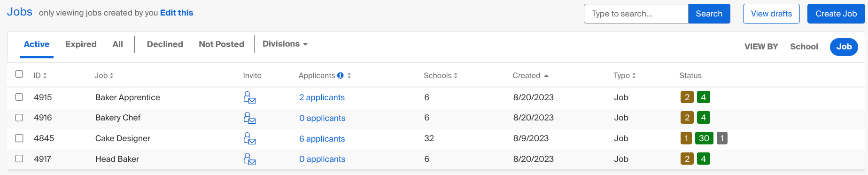Focus the Type to search field

636,14
